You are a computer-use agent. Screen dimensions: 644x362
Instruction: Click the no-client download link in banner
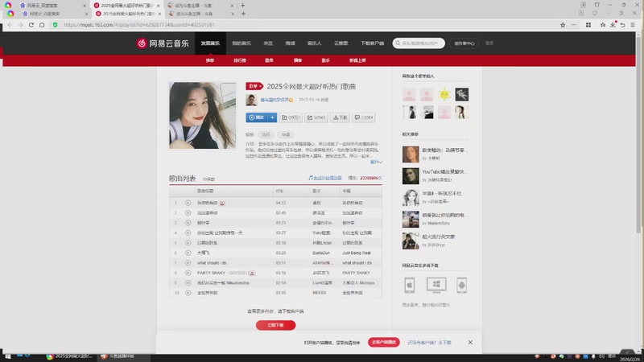[430, 343]
